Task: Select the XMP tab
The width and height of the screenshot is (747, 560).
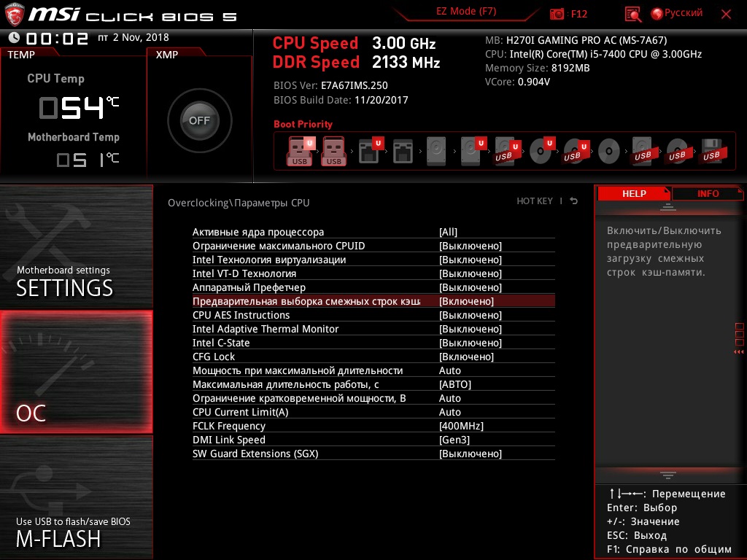Action: [x=167, y=54]
